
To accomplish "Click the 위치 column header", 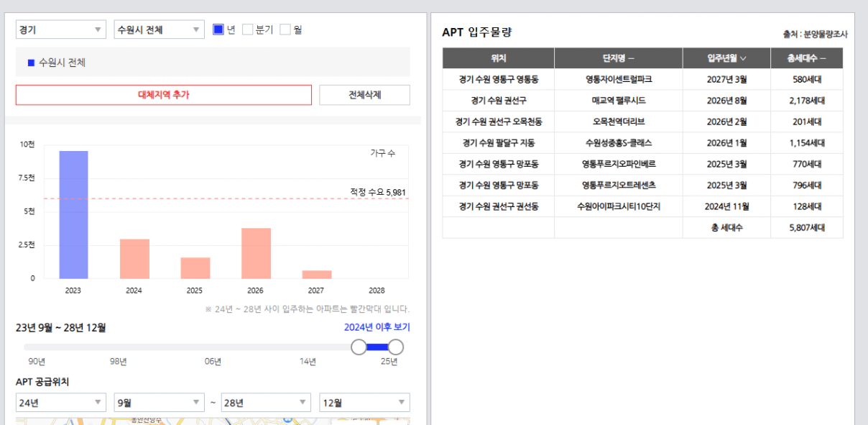I will tap(499, 58).
